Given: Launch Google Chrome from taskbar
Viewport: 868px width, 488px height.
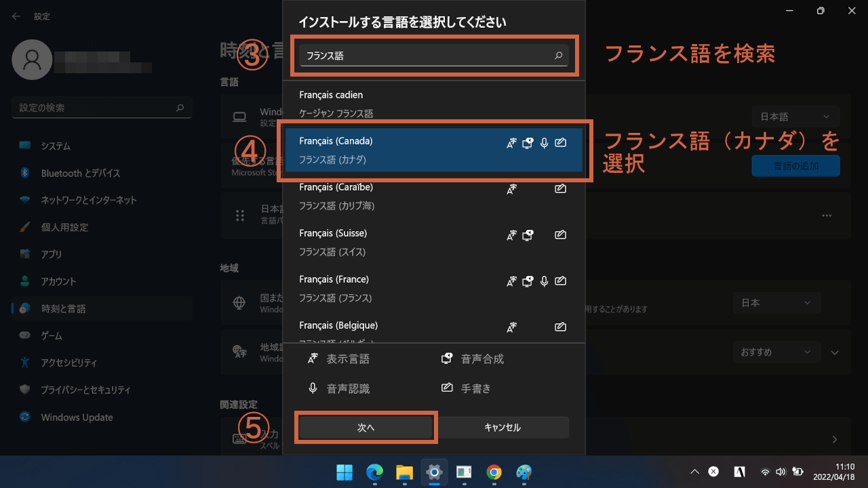Looking at the screenshot, I should [x=494, y=472].
